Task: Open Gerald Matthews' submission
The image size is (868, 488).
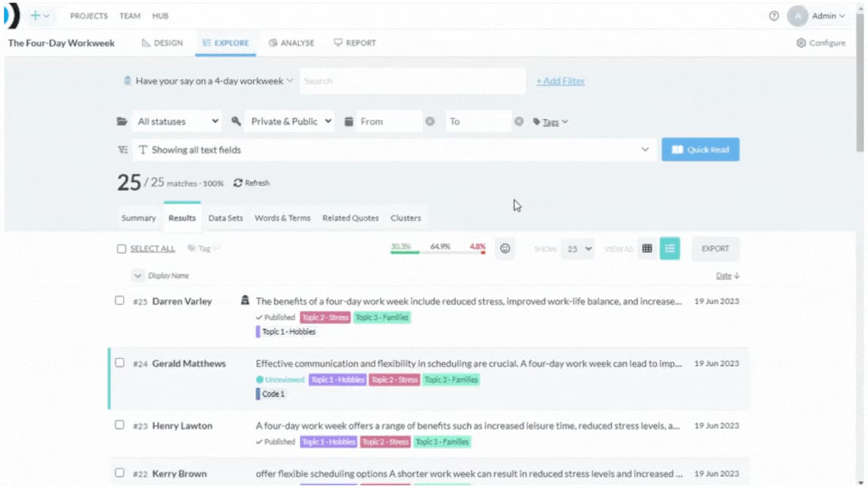Action: point(469,364)
